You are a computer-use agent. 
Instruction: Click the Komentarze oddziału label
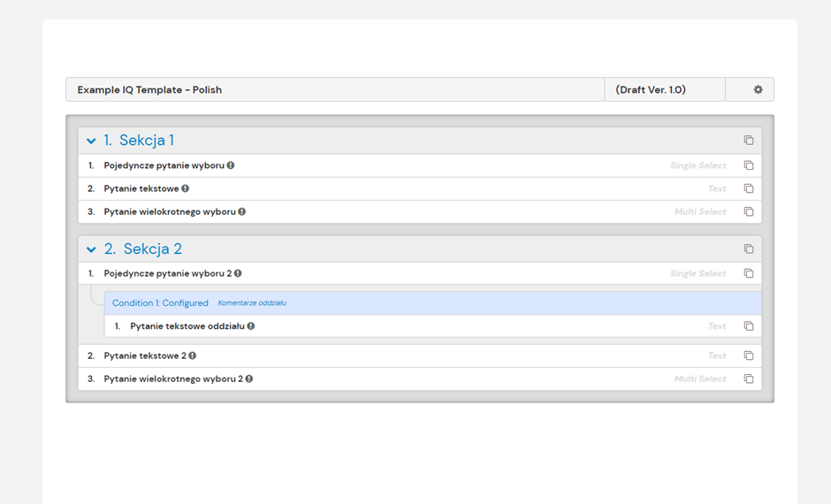(252, 303)
